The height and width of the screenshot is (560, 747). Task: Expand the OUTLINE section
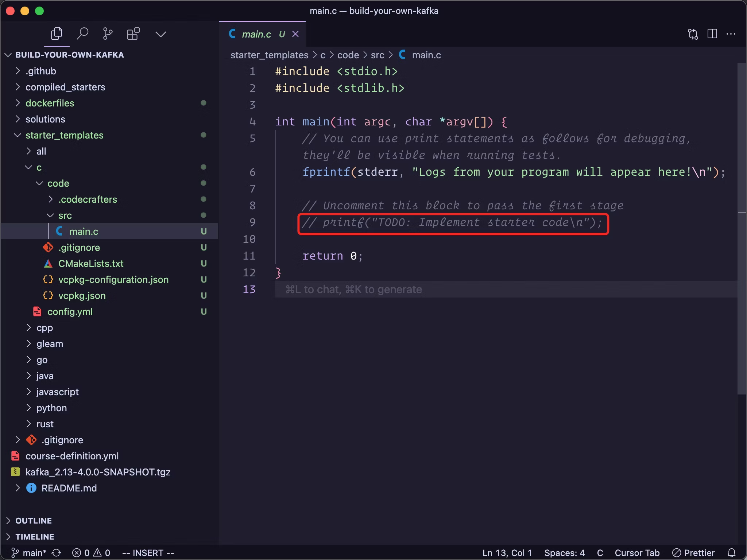tap(34, 521)
